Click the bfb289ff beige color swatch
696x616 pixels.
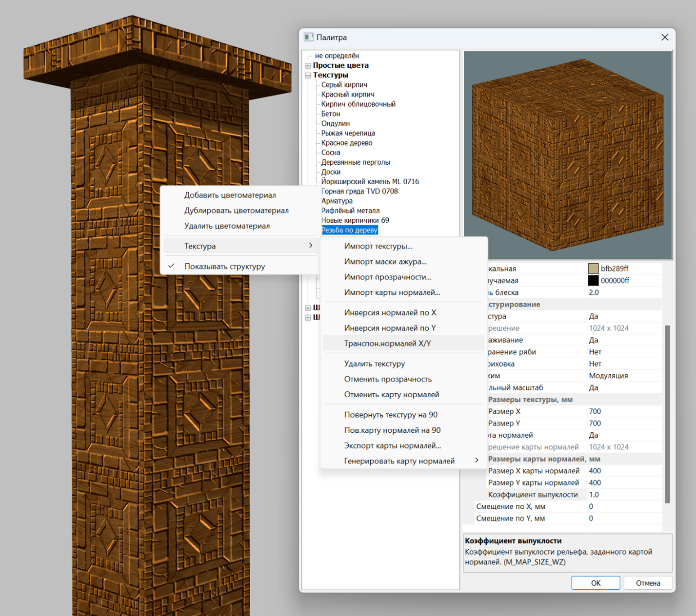593,269
